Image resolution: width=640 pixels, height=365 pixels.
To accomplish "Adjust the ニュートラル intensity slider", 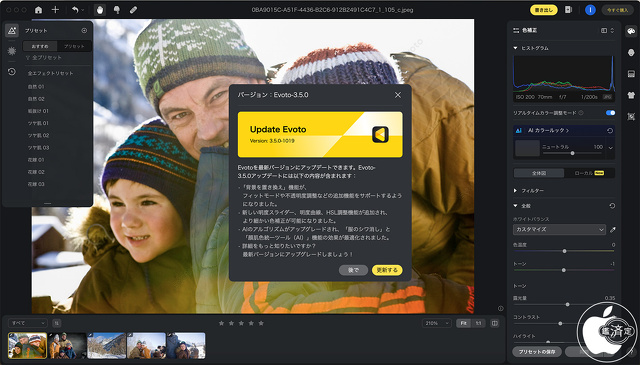I will pos(572,153).
